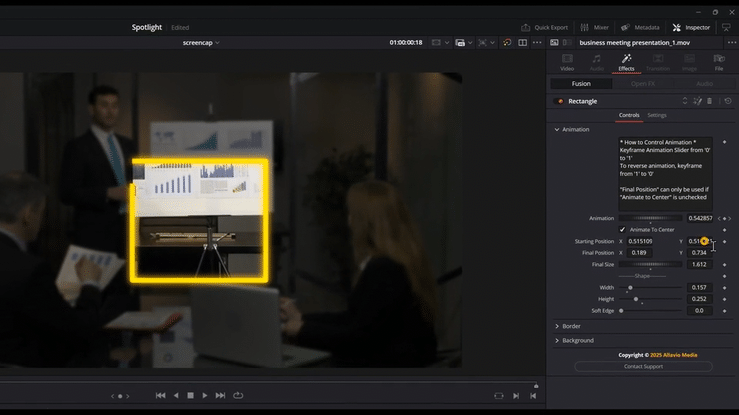739x415 pixels.
Task: Reset the Rectangle effect settings
Action: (x=728, y=101)
